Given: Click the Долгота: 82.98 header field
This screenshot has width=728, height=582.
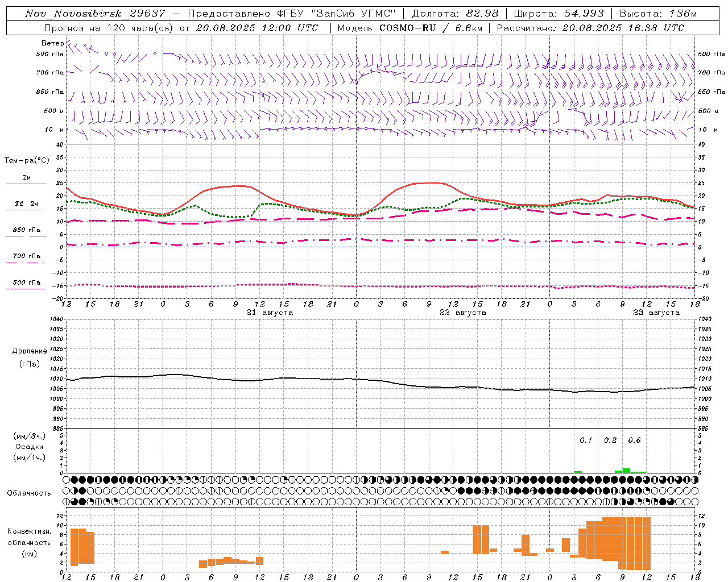Looking at the screenshot, I should click(x=455, y=14).
